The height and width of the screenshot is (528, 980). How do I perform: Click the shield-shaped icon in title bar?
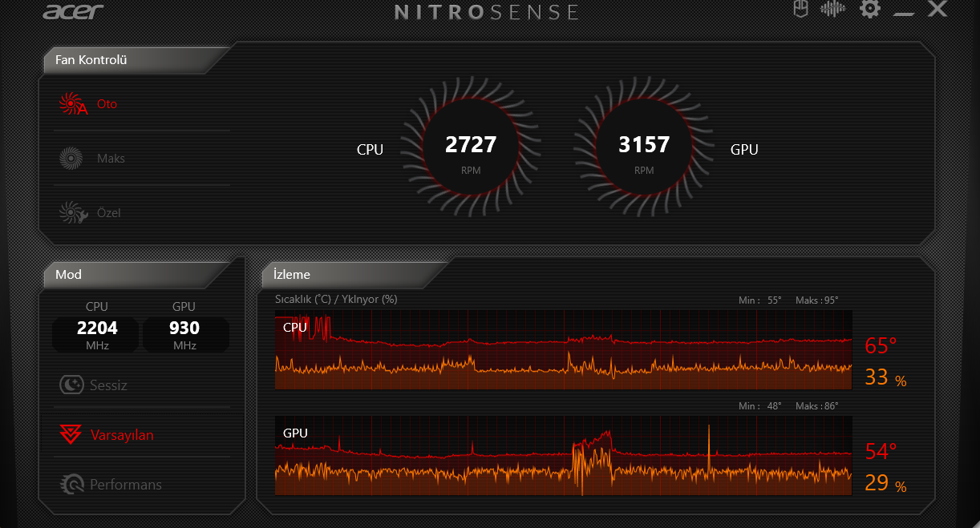click(x=800, y=9)
